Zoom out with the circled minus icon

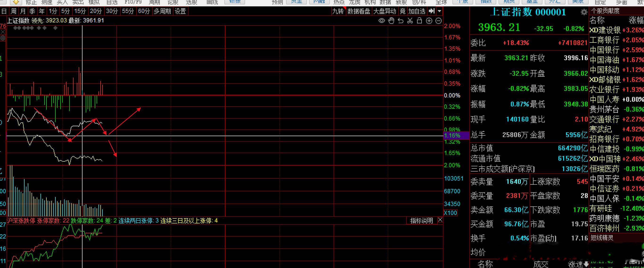point(439,21)
